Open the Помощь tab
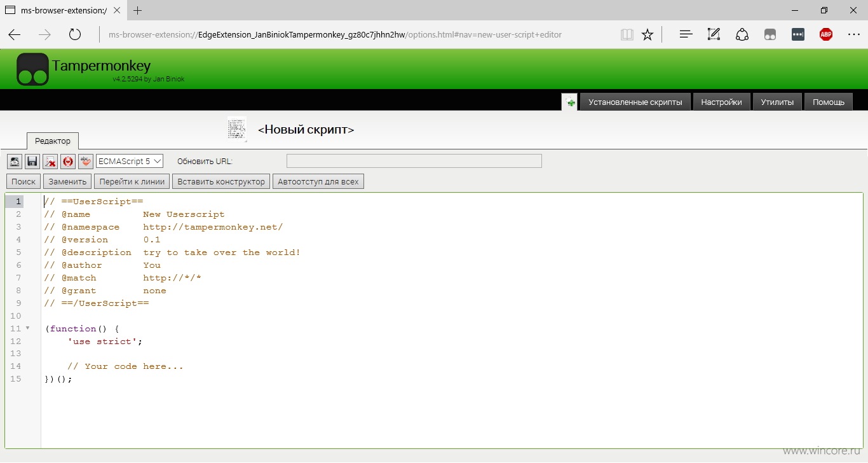 point(829,102)
